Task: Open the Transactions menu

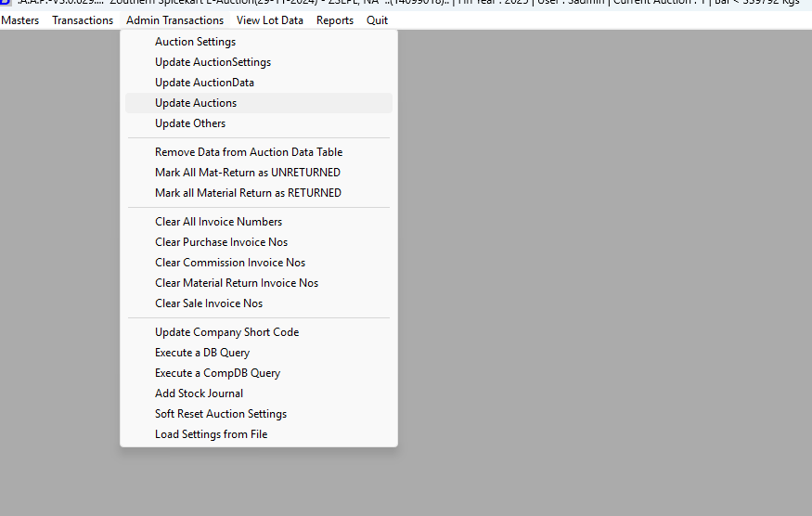Action: (x=83, y=20)
